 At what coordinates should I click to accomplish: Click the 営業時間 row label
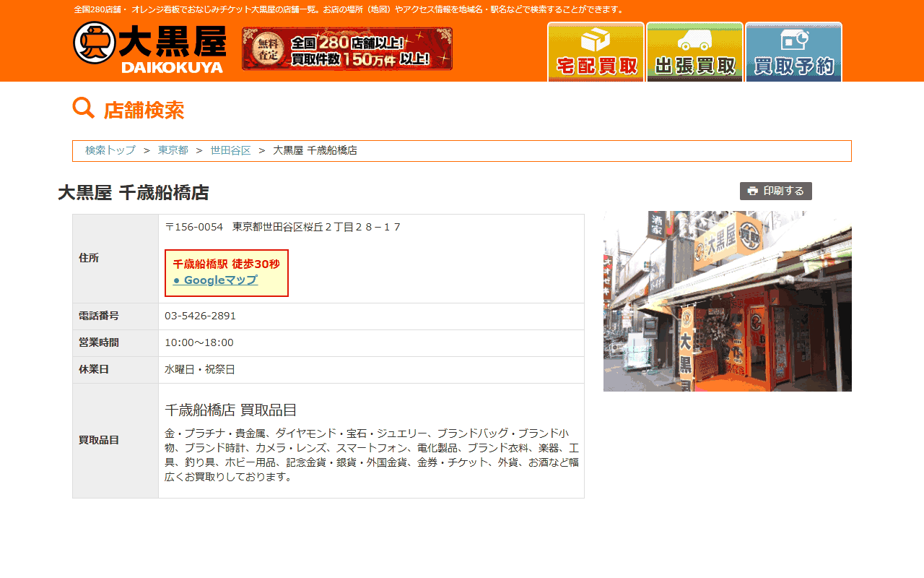(x=99, y=342)
